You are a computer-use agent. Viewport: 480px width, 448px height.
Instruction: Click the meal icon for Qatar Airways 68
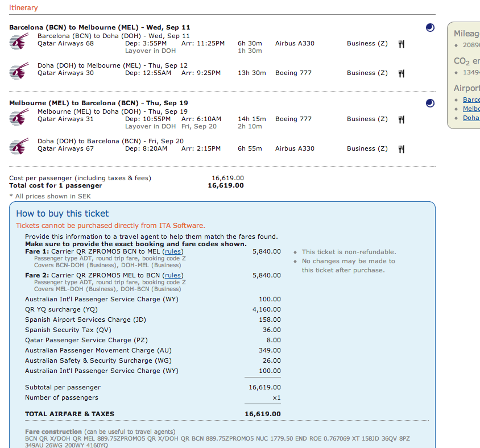point(402,44)
